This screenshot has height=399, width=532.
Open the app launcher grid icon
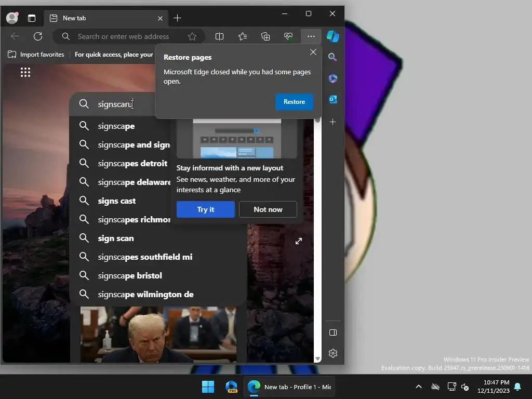(25, 72)
